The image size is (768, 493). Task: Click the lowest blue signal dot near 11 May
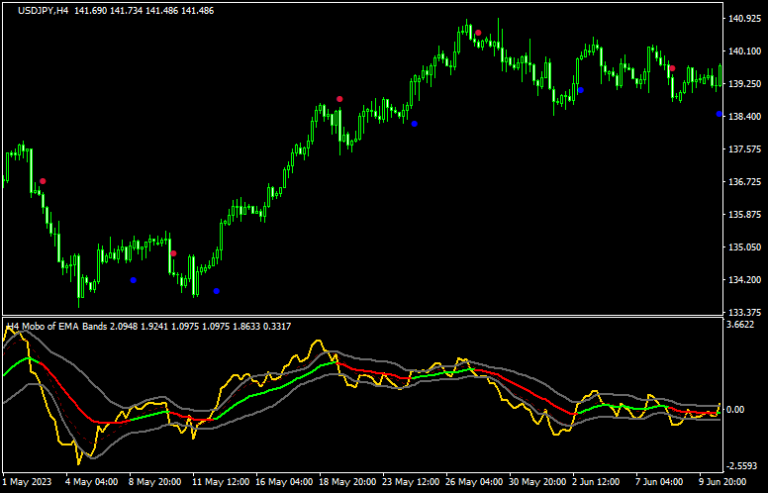217,291
